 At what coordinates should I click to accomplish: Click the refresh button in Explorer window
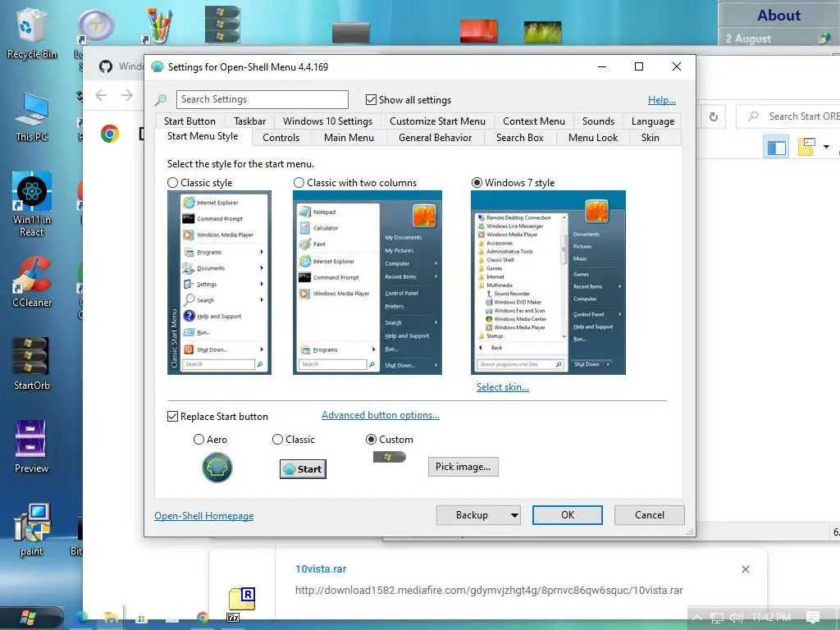pos(714,116)
